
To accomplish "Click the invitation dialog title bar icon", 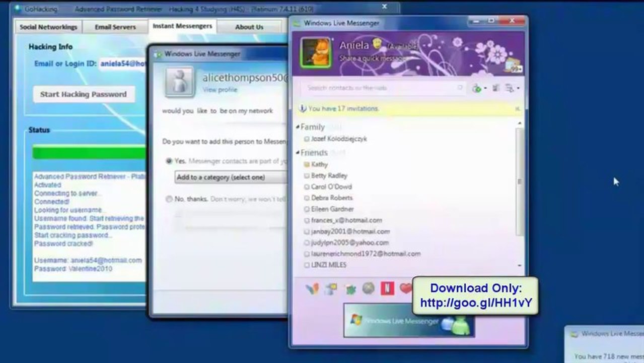I will click(x=158, y=54).
